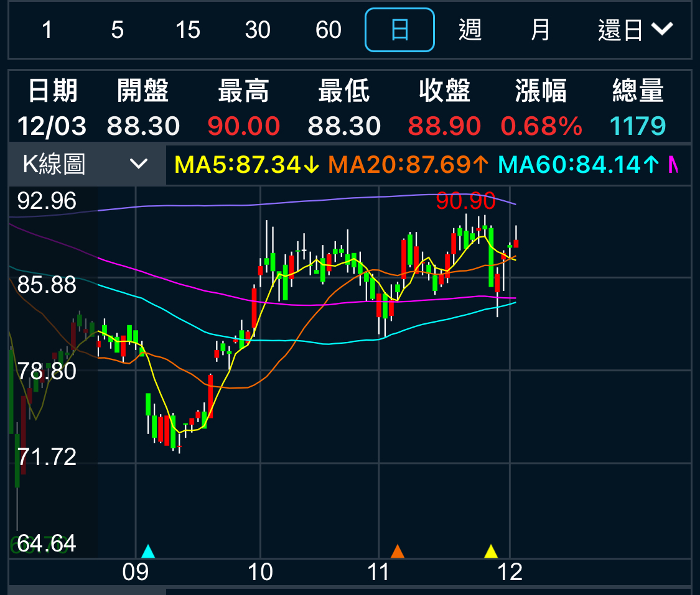
Task: Choose the 15-minute chart interval
Action: 187,30
